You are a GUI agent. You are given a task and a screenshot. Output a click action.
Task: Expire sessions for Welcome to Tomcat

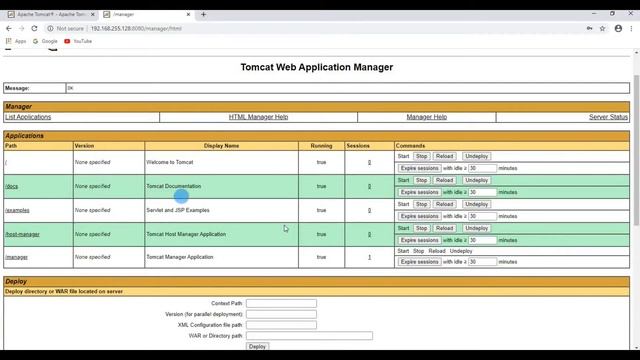(x=419, y=168)
